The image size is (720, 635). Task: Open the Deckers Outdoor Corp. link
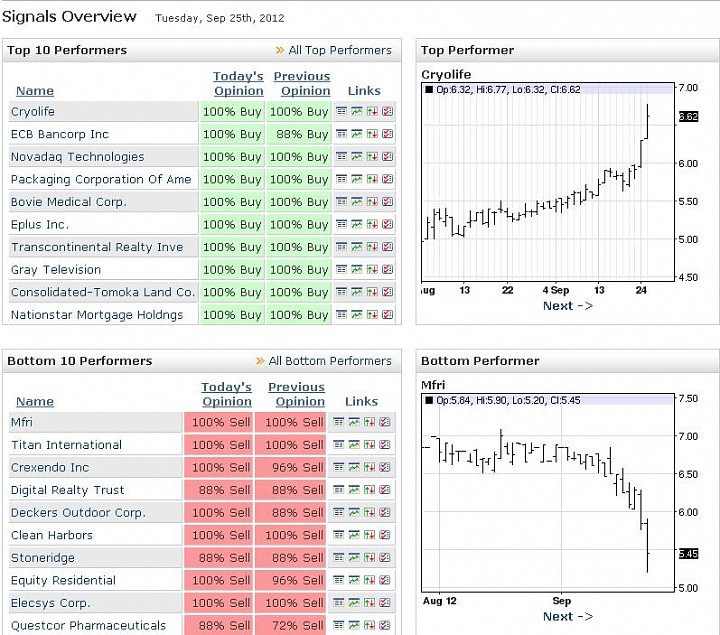78,512
